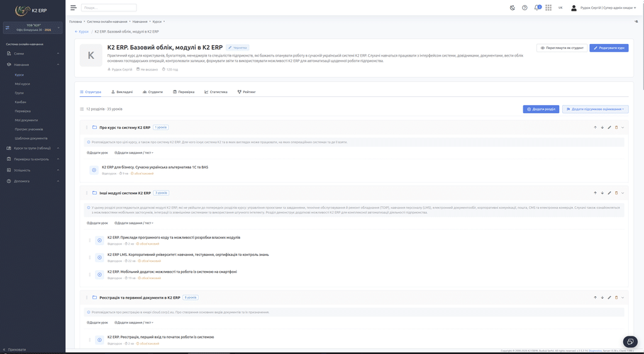Click Приховати to collapse sidebar
This screenshot has width=644, height=354.
(14, 350)
